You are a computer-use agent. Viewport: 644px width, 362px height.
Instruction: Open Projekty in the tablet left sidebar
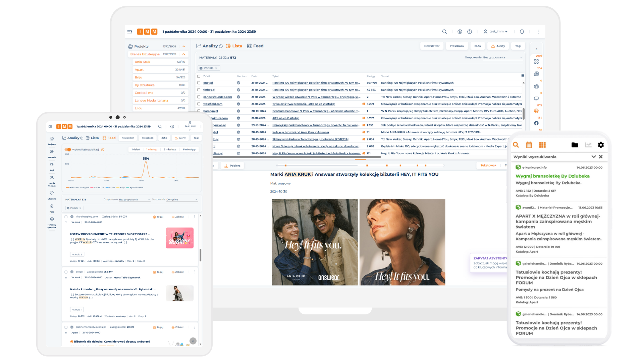pos(52,140)
